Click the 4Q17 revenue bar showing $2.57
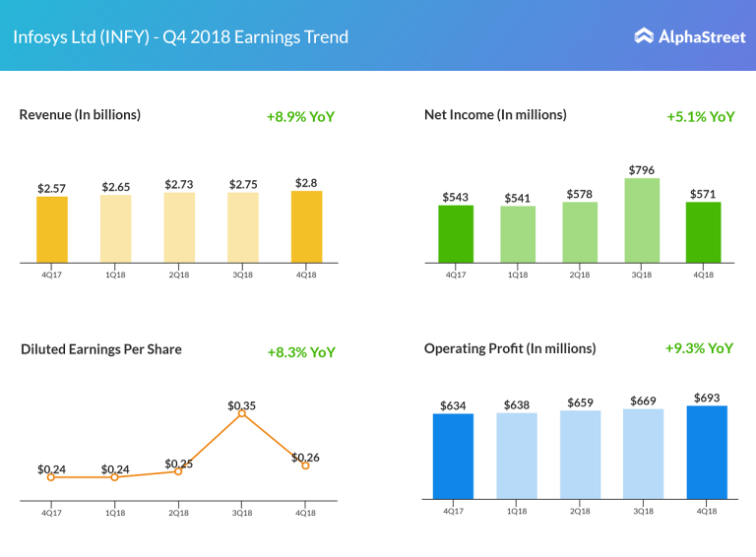This screenshot has width=756, height=557. tap(52, 229)
